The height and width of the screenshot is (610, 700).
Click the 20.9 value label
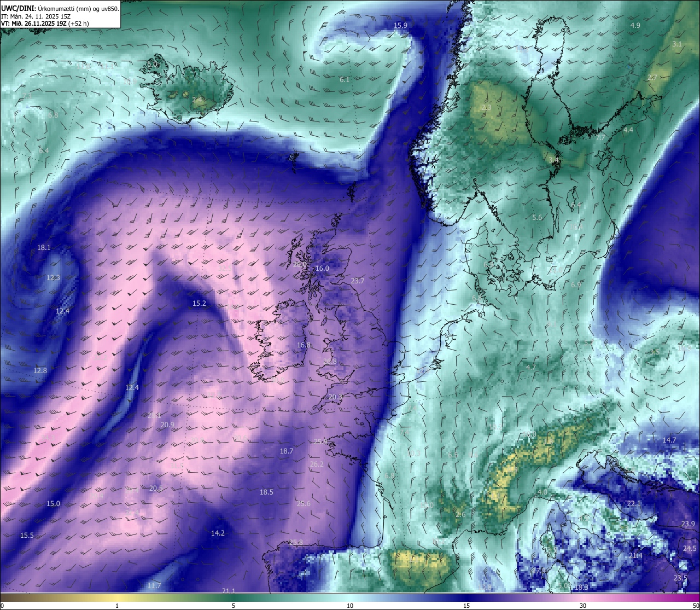point(168,425)
